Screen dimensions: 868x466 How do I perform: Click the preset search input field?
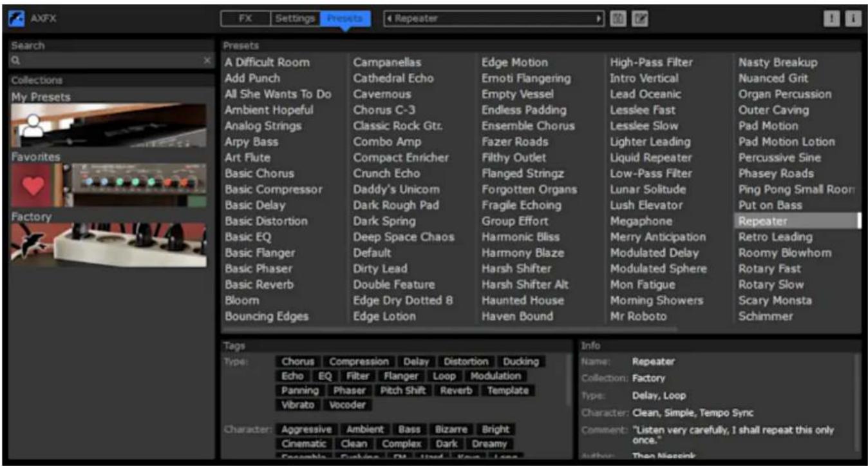tap(111, 61)
